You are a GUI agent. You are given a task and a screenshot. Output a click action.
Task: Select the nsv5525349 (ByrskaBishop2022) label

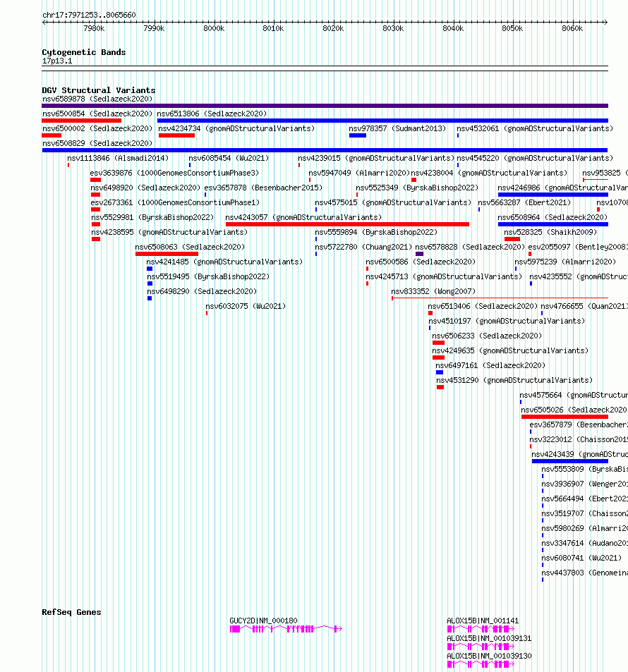417,188
